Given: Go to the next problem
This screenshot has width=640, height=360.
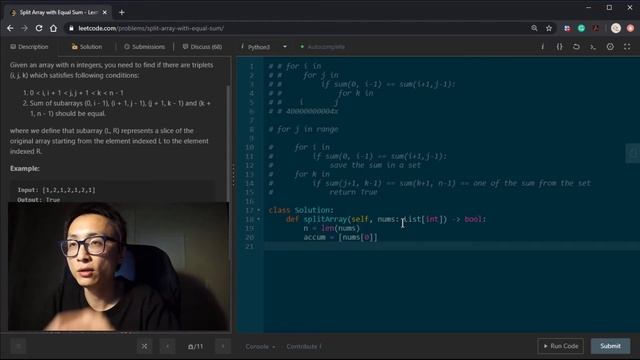Looking at the screenshot, I should pyautogui.click(x=223, y=346).
